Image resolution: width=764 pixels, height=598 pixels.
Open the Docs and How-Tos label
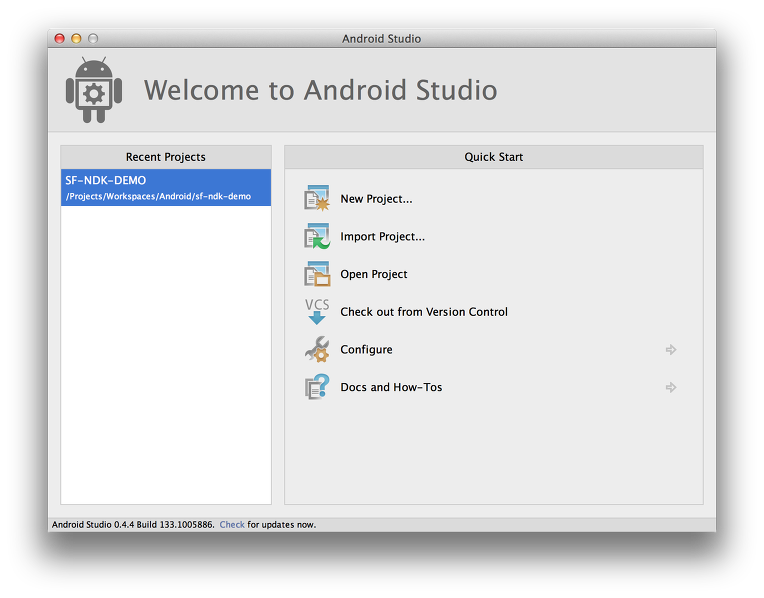click(x=391, y=387)
